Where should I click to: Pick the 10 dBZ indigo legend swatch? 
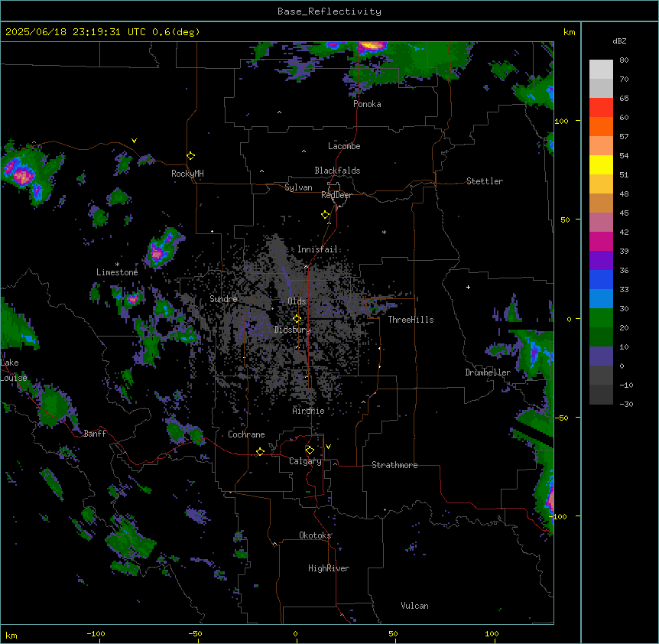point(601,356)
